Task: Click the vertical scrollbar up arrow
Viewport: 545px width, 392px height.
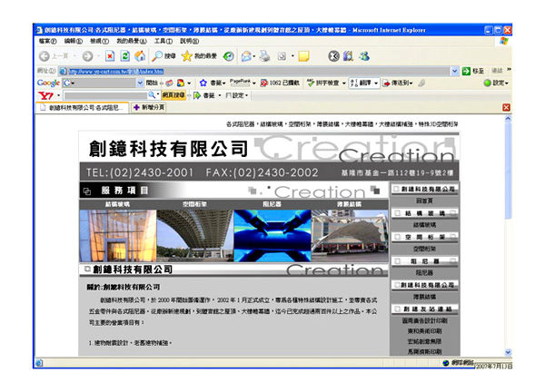Action: click(x=508, y=119)
